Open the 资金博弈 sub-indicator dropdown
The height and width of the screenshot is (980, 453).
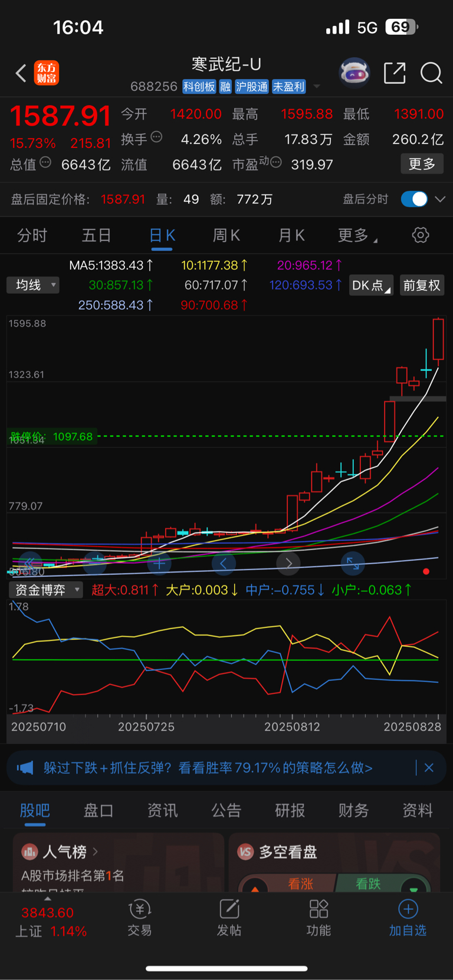45,590
